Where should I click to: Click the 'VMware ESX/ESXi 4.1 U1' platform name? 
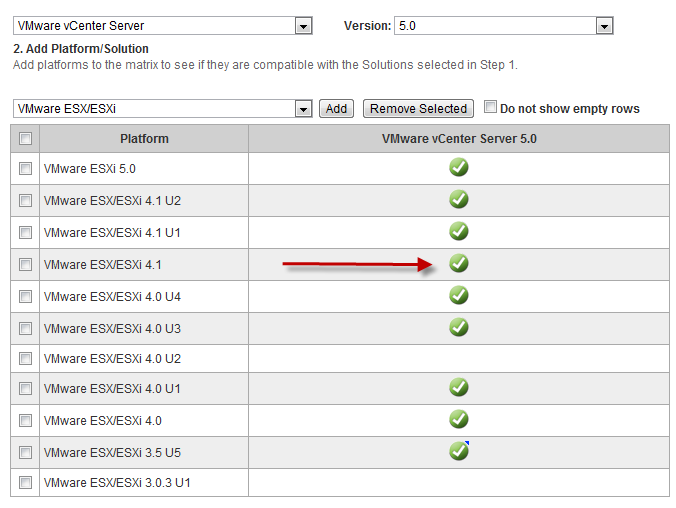[x=112, y=232]
